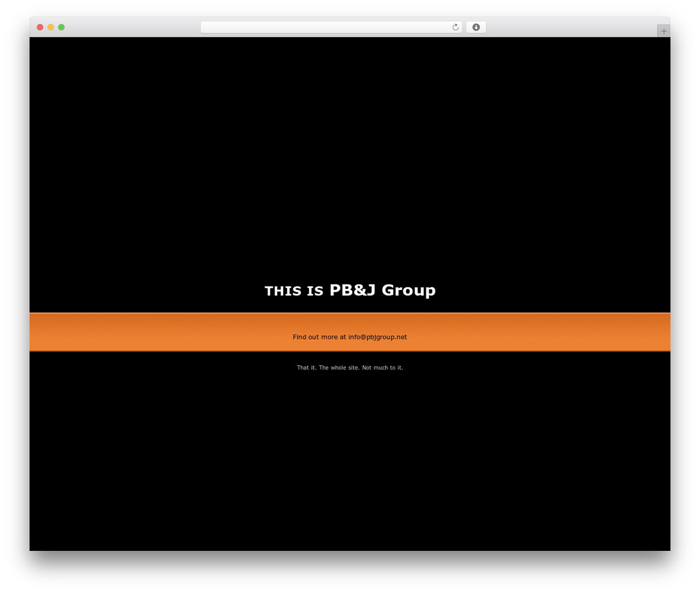The width and height of the screenshot is (700, 593).
Task: Close the browser window with red button
Action: coord(40,27)
